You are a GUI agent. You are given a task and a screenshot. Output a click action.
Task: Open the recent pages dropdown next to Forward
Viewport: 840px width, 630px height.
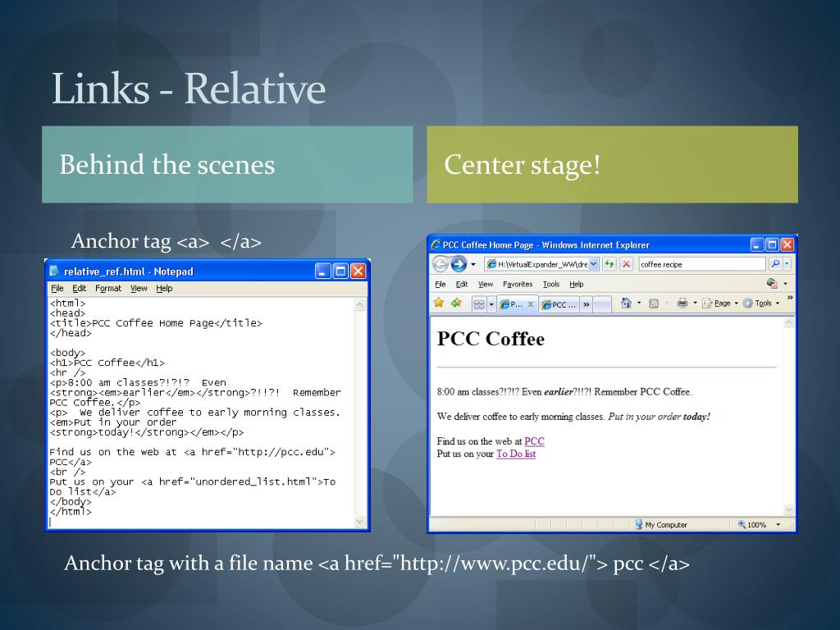click(x=473, y=265)
